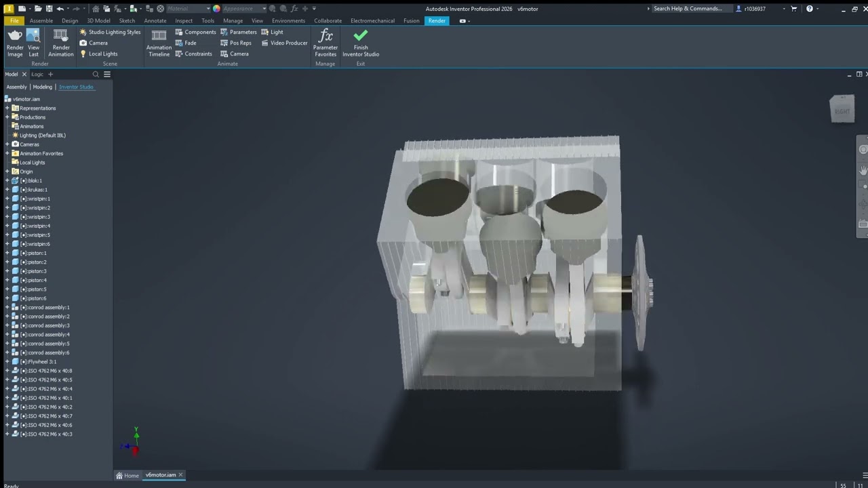The image size is (868, 488).
Task: Click the Camera tool in Scene panel
Action: pyautogui.click(x=94, y=43)
